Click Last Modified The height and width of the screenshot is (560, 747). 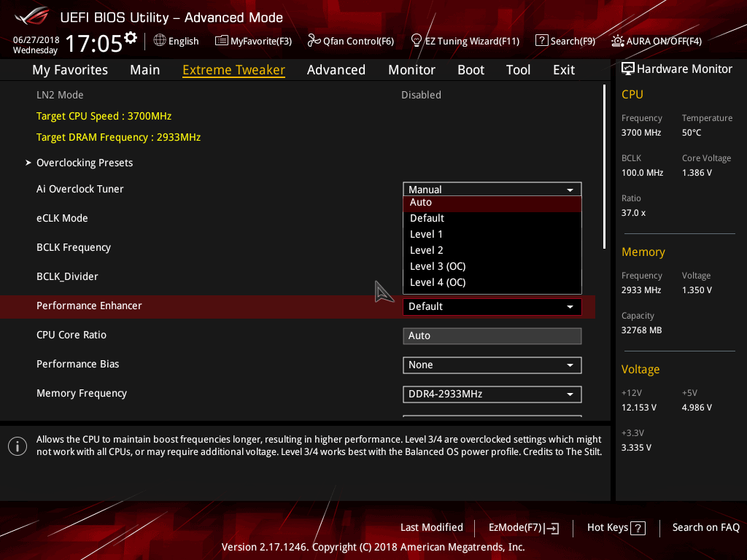432,528
